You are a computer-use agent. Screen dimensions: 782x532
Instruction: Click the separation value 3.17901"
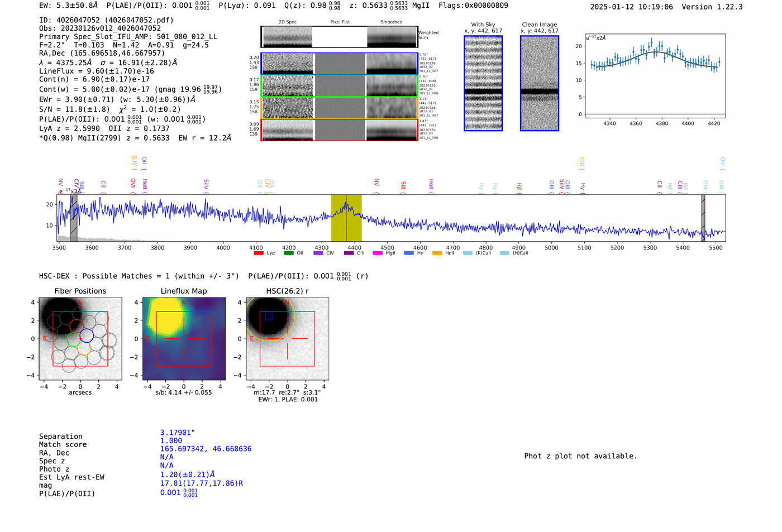tap(178, 433)
